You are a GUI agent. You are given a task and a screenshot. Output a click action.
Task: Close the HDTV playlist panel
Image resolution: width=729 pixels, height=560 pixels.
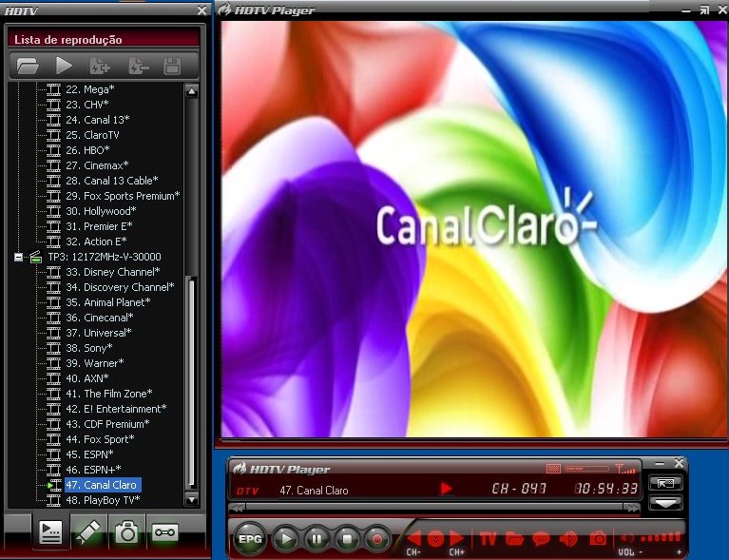[201, 10]
